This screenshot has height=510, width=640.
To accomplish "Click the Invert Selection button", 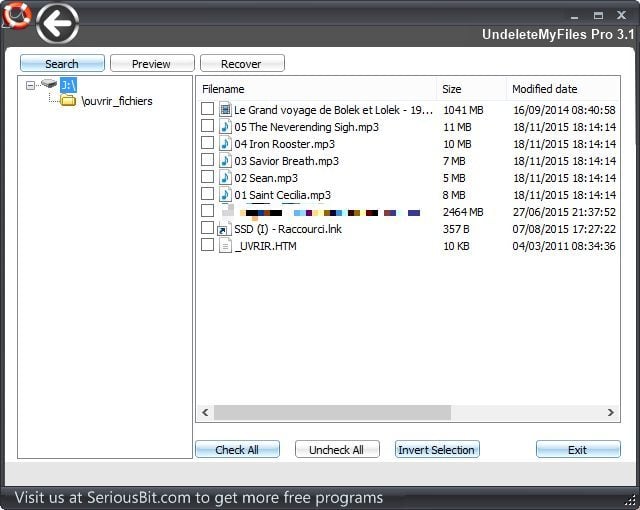I will coord(437,449).
